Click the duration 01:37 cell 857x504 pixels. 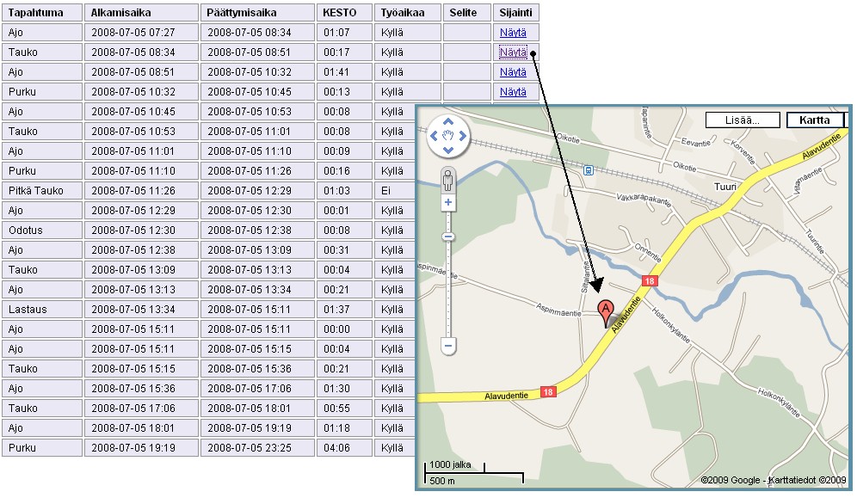point(344,309)
